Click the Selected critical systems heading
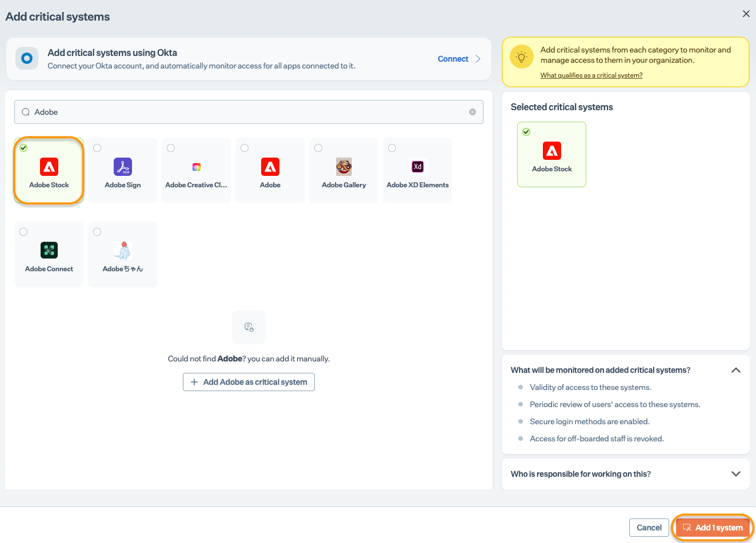 (x=562, y=107)
